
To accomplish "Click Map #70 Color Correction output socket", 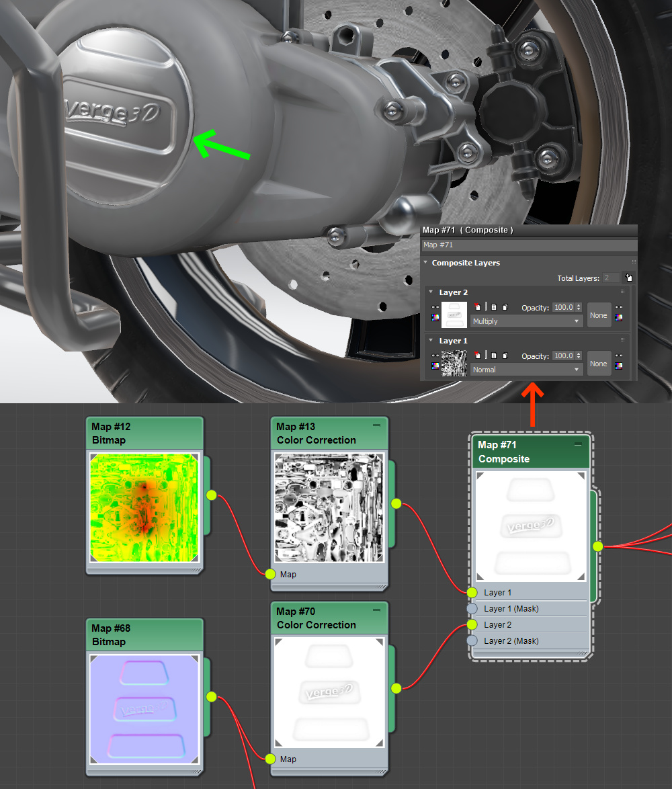I will point(396,688).
